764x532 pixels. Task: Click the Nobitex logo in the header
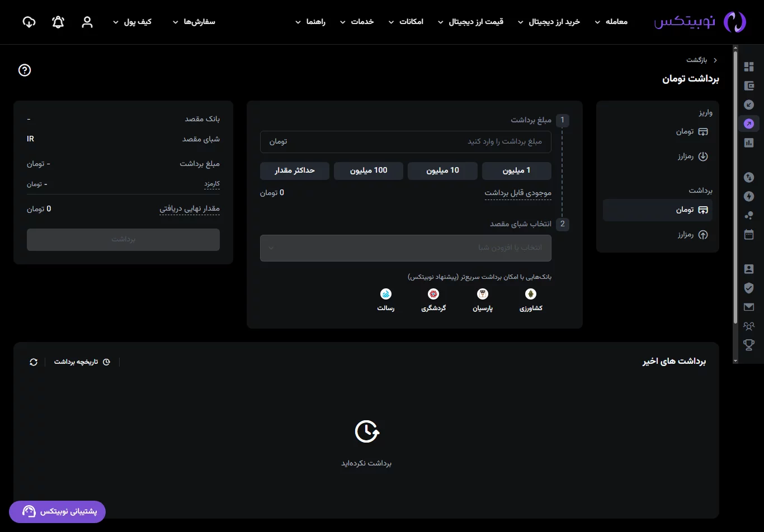700,22
